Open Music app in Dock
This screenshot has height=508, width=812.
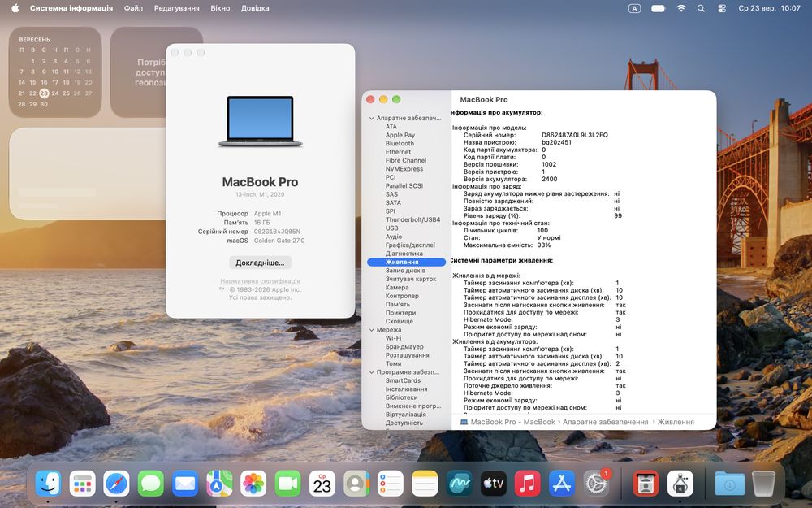tap(527, 484)
